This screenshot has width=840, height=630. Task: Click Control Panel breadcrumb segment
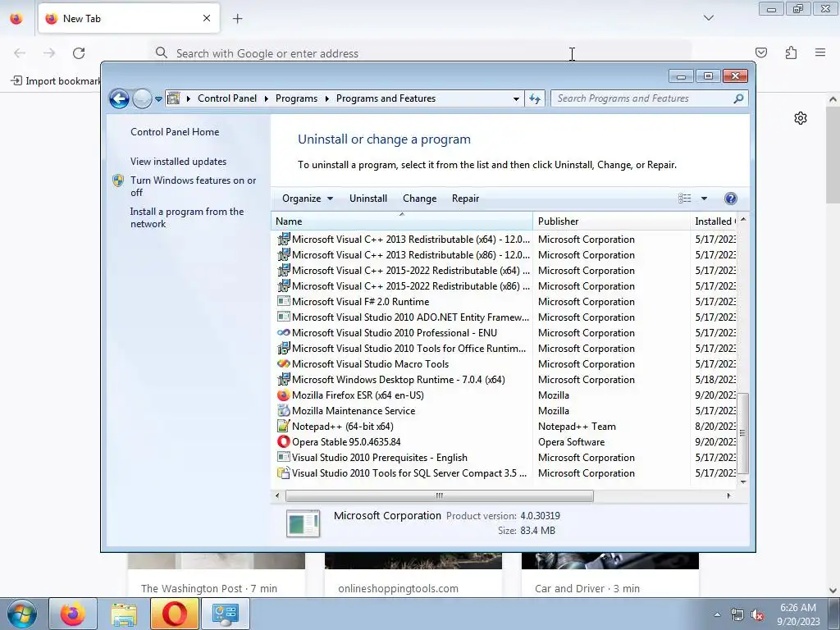point(227,98)
